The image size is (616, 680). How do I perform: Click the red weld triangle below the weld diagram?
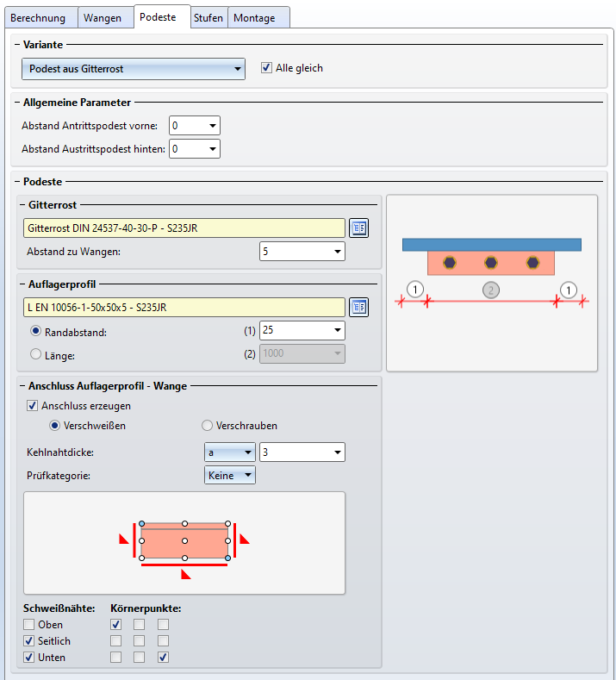(185, 573)
